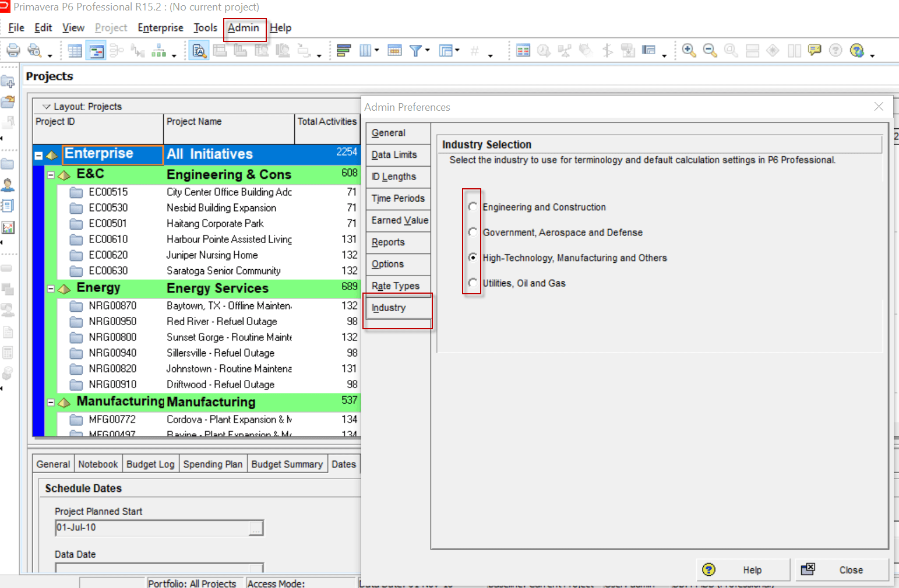Open the green WBS chart view icon
The width and height of the screenshot is (899, 588).
click(158, 51)
